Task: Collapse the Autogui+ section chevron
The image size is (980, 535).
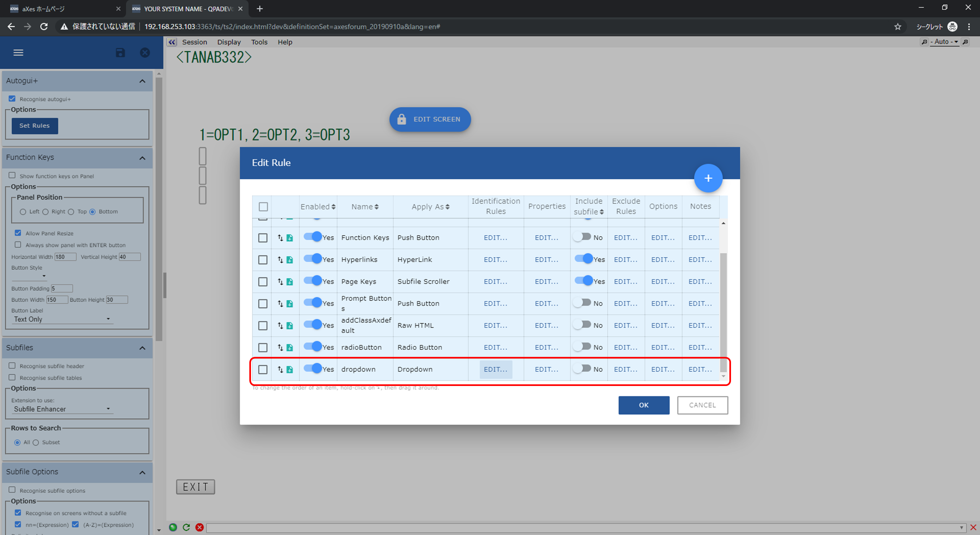Action: click(x=142, y=81)
